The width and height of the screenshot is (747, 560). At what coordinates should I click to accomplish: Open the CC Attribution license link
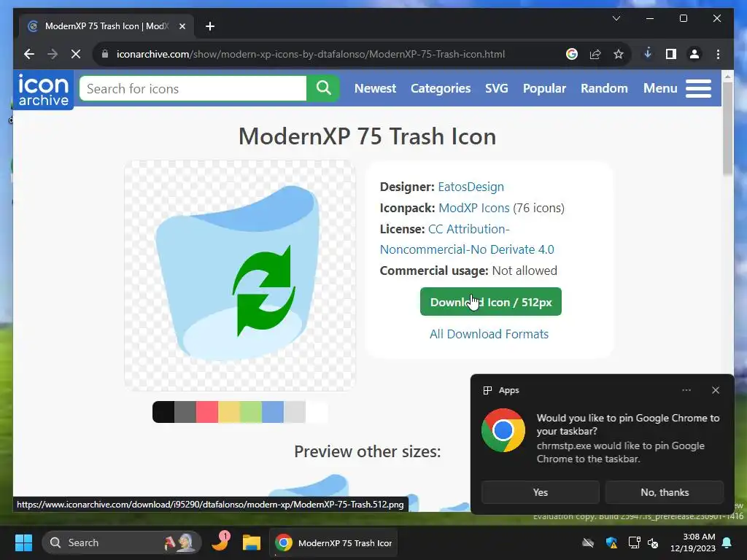(467, 239)
